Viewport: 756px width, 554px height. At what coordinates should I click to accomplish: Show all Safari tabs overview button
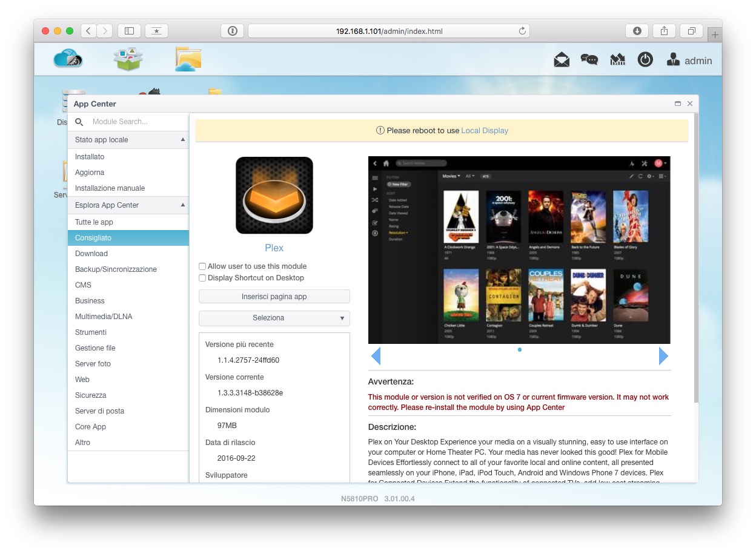click(x=692, y=31)
